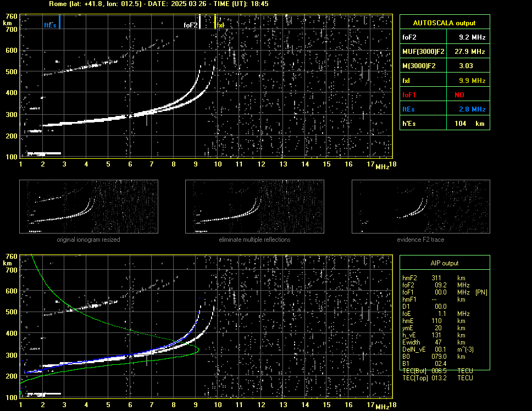The image size is (532, 411).
Task: Click the green electron density profile peak
Action: point(198,349)
